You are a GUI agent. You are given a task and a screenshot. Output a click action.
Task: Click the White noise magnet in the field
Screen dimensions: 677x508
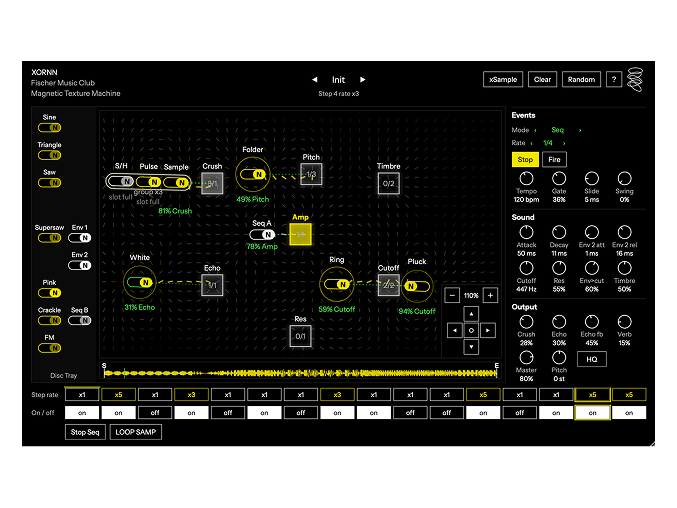coord(139,283)
